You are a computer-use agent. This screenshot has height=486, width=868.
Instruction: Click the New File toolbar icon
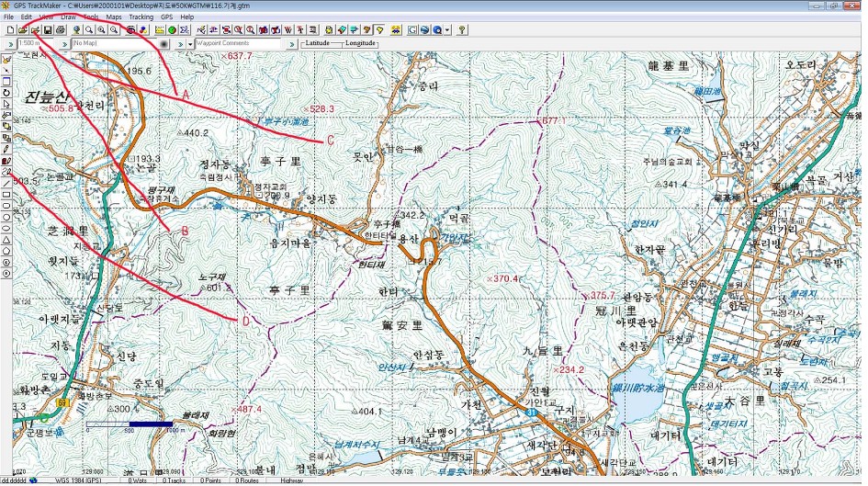point(10,30)
